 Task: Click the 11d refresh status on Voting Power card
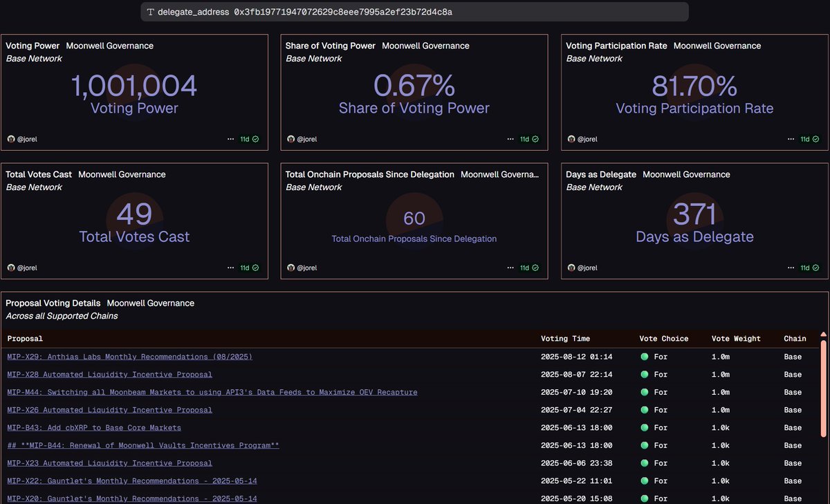[250, 139]
